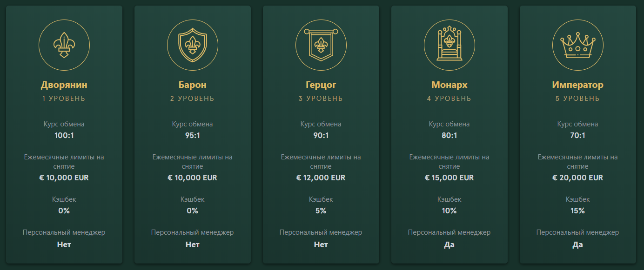Viewport: 644px width, 270px height.
Task: Select the 3 УРОВЕНЬ label
Action: click(x=321, y=99)
